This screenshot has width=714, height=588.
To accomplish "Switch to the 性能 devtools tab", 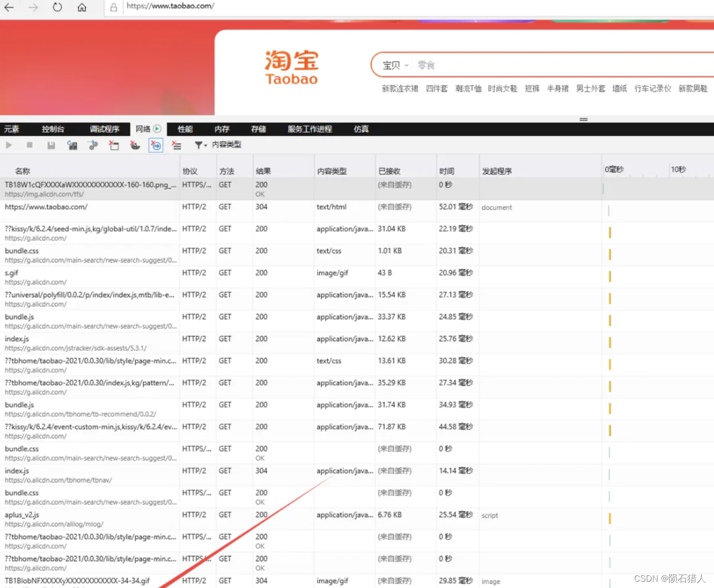I will click(x=185, y=129).
